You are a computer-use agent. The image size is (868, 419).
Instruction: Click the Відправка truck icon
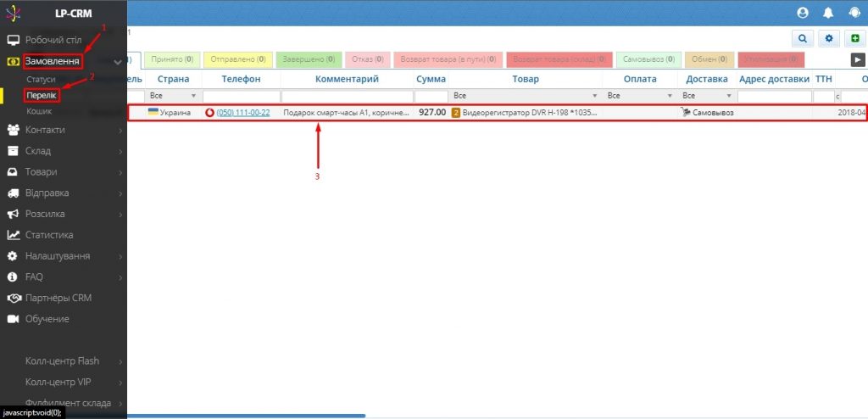point(14,193)
